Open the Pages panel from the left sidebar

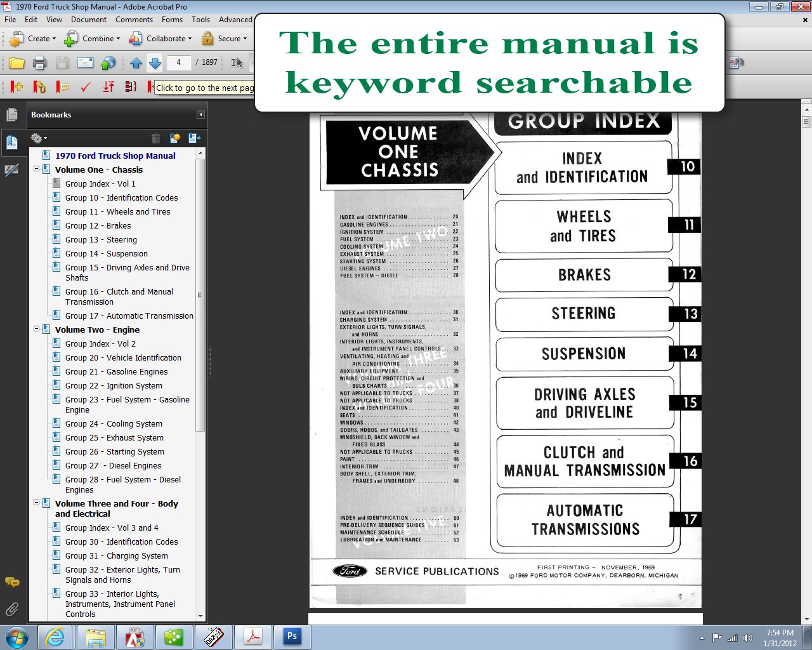pos(13,114)
